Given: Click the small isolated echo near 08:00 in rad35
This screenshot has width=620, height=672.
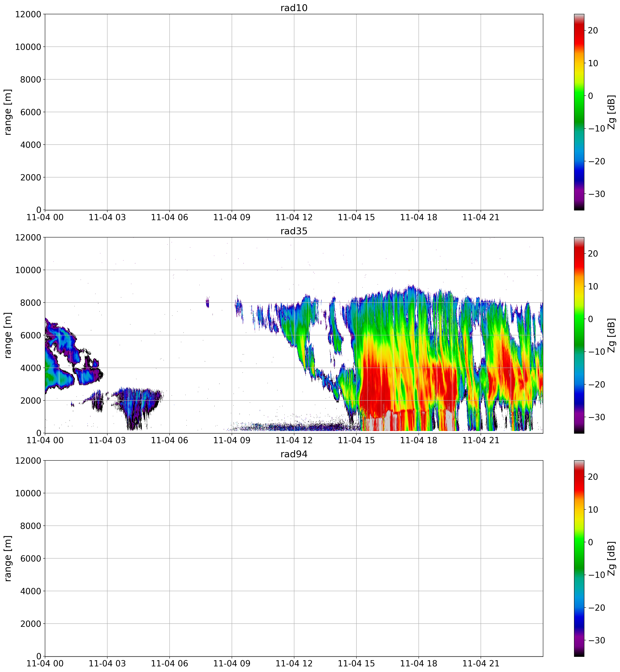Looking at the screenshot, I should pyautogui.click(x=207, y=304).
